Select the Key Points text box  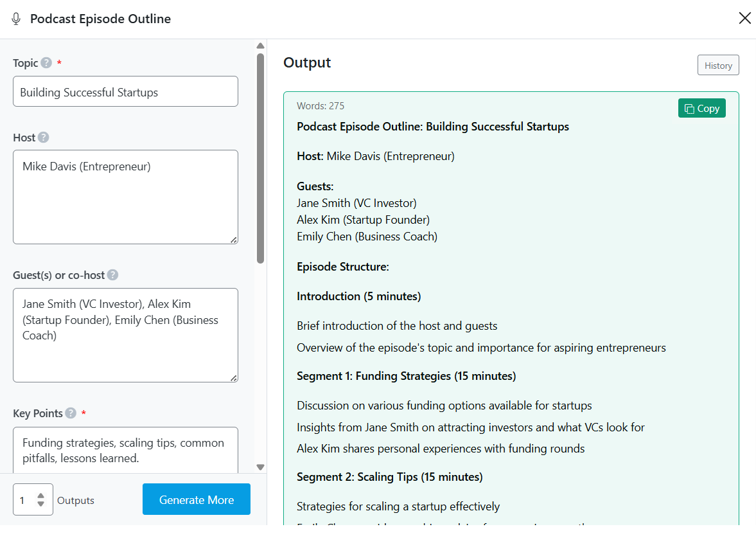point(125,450)
